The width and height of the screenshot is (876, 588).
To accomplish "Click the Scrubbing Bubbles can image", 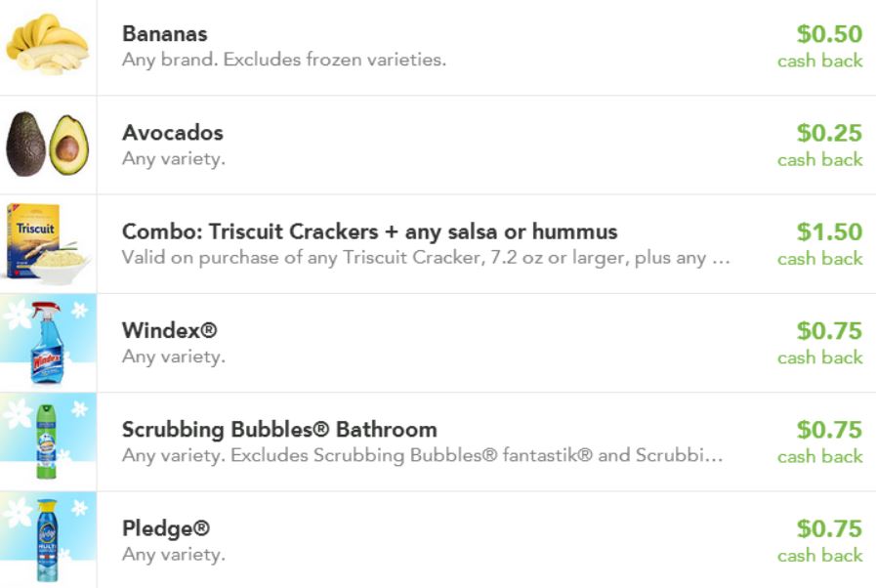I will point(47,441).
